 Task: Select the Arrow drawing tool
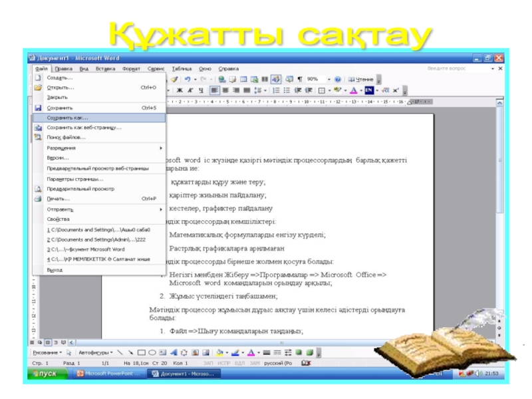point(130,352)
